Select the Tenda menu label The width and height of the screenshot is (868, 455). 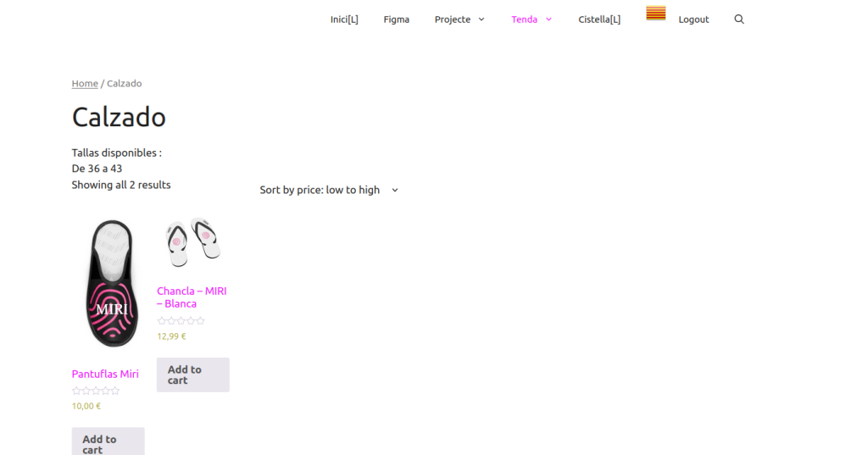524,19
